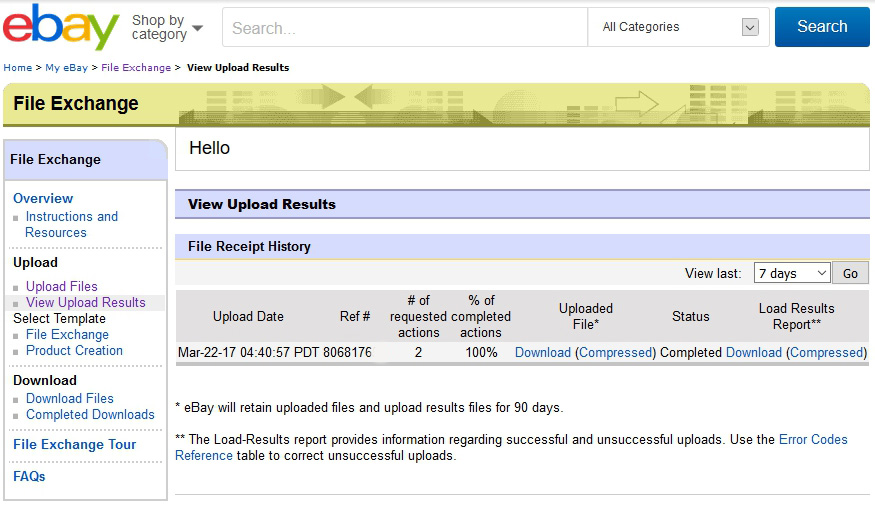Click the blue Search button

822,27
